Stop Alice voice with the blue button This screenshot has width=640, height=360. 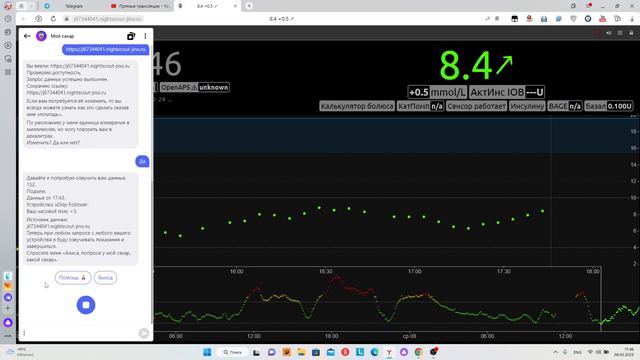click(86, 305)
